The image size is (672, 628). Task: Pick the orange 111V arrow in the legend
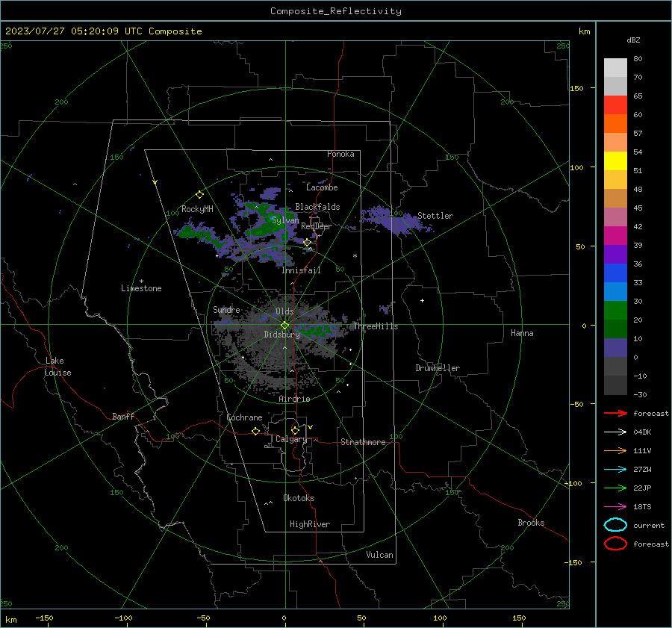615,450
